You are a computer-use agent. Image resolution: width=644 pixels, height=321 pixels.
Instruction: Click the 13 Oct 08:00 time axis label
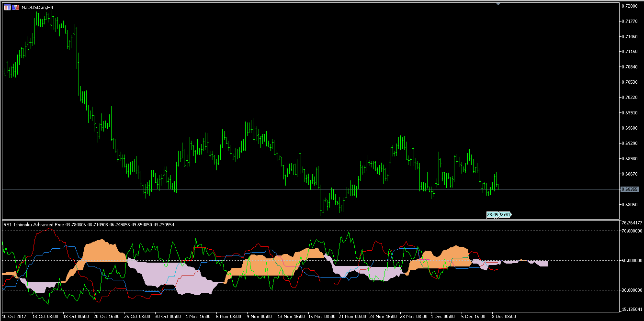tap(45, 317)
